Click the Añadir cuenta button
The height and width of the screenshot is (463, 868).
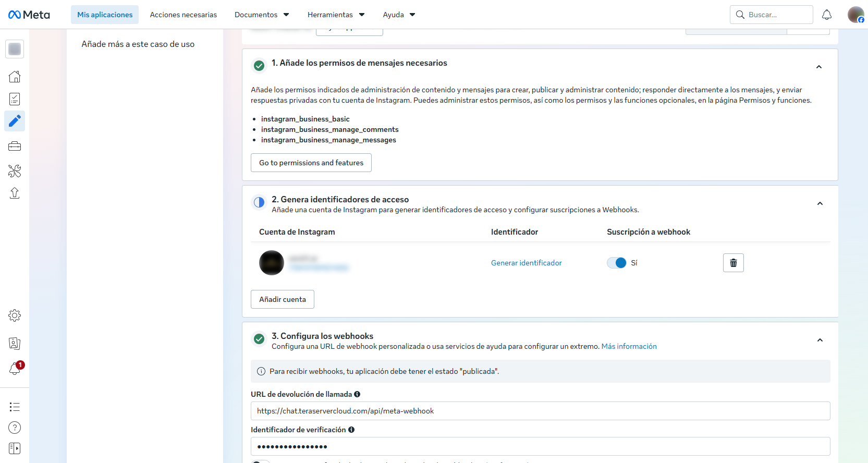click(x=283, y=299)
